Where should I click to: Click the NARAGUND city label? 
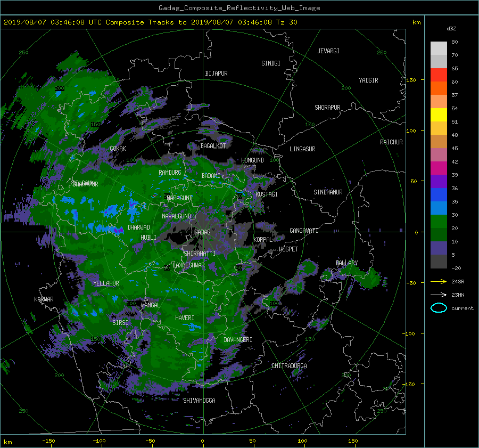(180, 198)
